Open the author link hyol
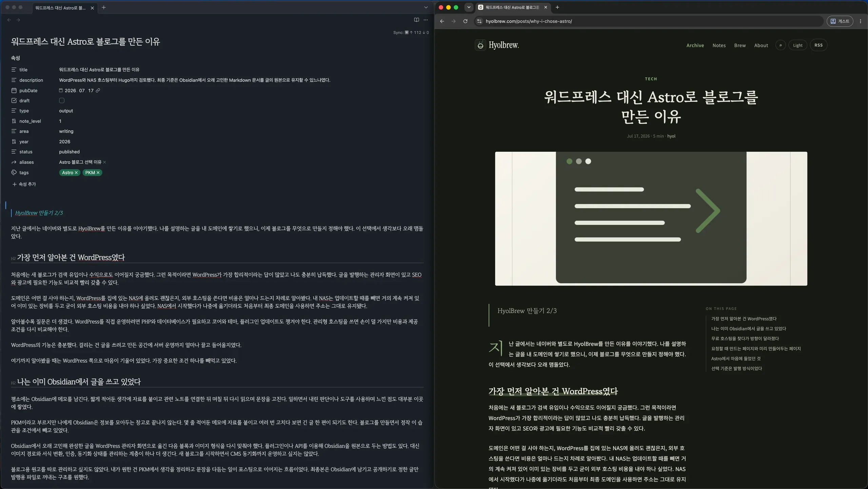Image resolution: width=868 pixels, height=489 pixels. tap(671, 136)
